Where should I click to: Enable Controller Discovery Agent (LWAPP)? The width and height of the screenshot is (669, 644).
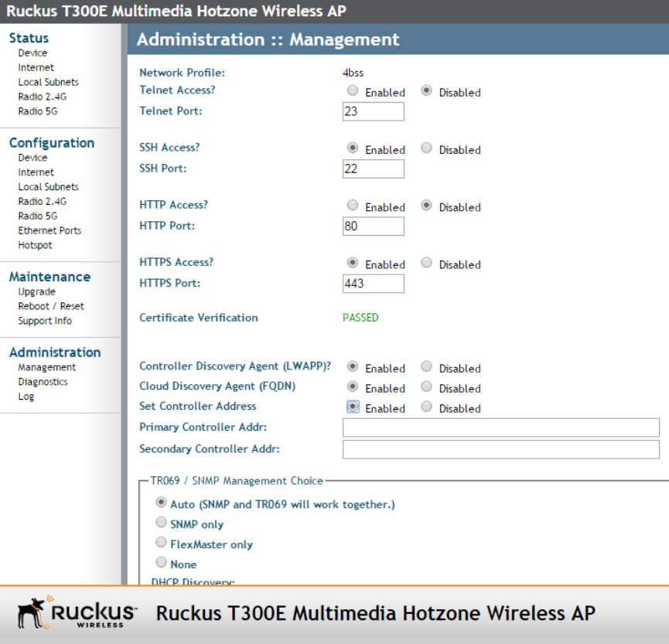tap(353, 366)
